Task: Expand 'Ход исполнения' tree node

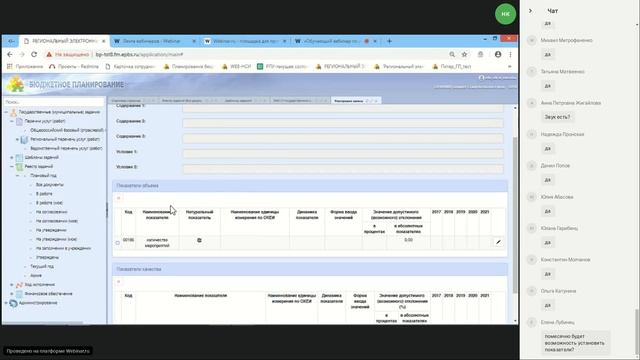Action: click(x=12, y=284)
